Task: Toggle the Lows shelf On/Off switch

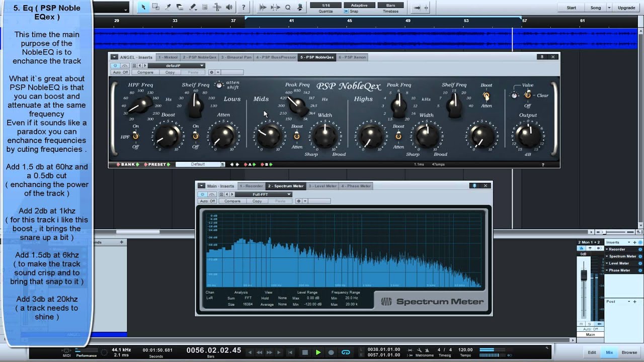Action: [x=196, y=136]
